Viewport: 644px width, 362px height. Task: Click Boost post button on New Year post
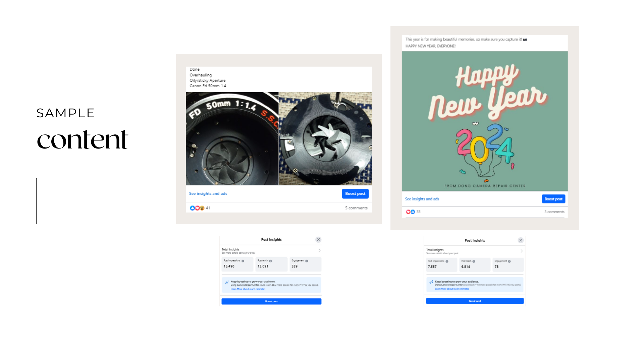click(553, 199)
